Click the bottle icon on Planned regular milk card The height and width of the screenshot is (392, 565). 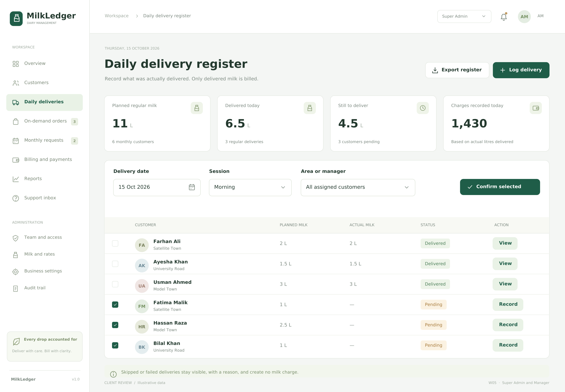point(197,108)
